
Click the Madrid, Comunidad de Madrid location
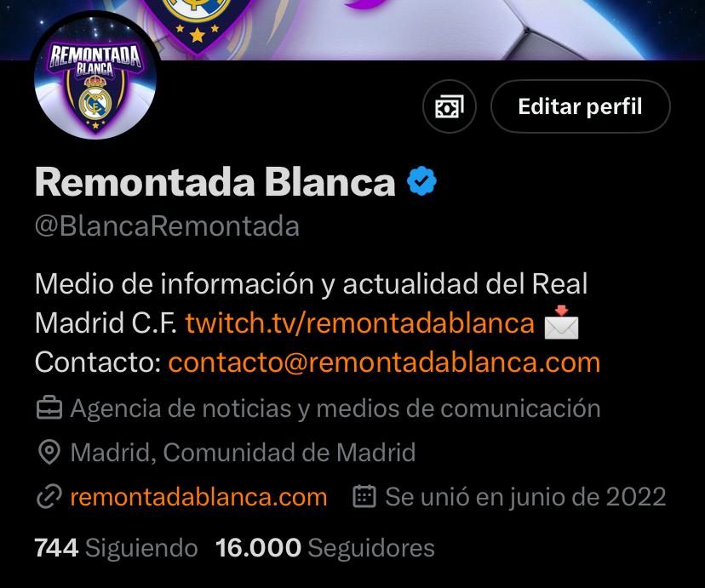(x=243, y=453)
